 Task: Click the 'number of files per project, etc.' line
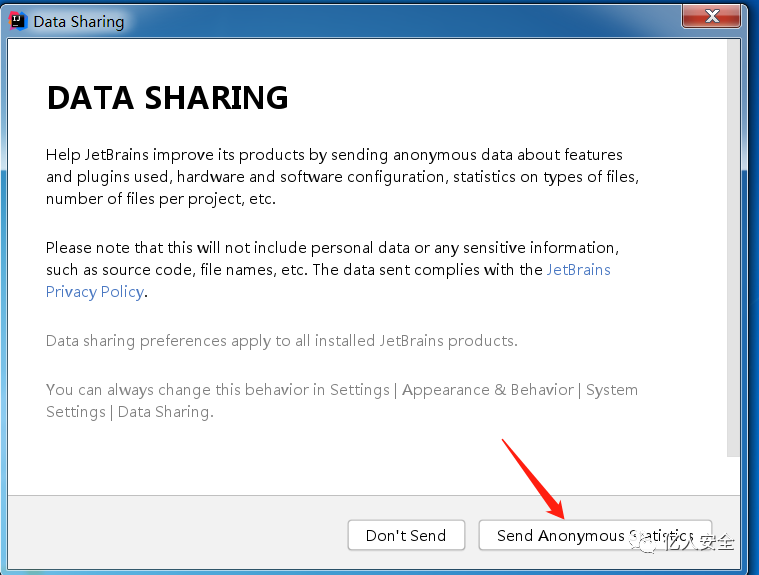(160, 199)
